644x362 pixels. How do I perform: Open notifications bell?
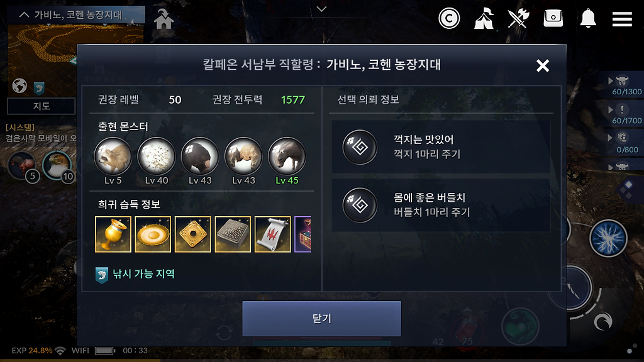click(x=588, y=18)
